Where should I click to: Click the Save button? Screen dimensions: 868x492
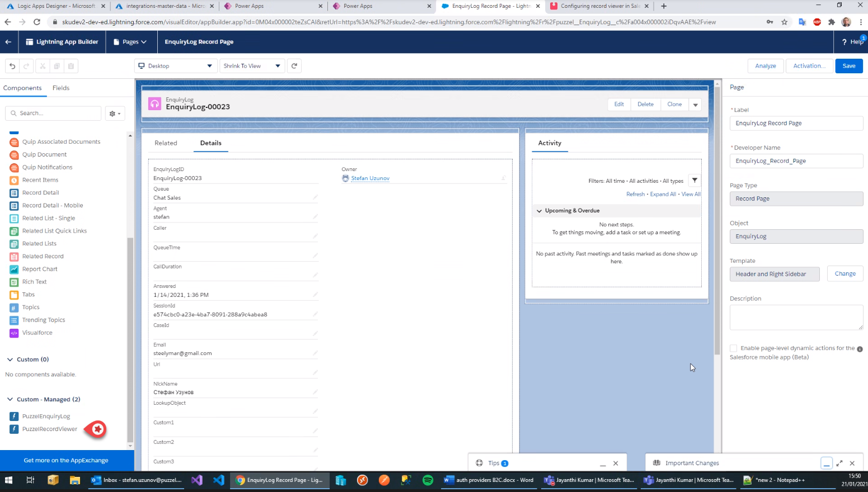(848, 66)
